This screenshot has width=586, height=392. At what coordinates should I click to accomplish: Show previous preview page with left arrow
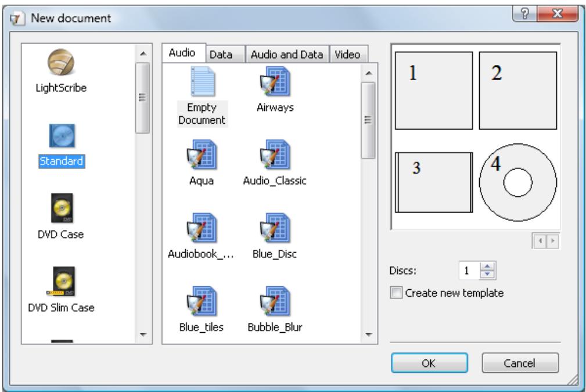[540, 241]
